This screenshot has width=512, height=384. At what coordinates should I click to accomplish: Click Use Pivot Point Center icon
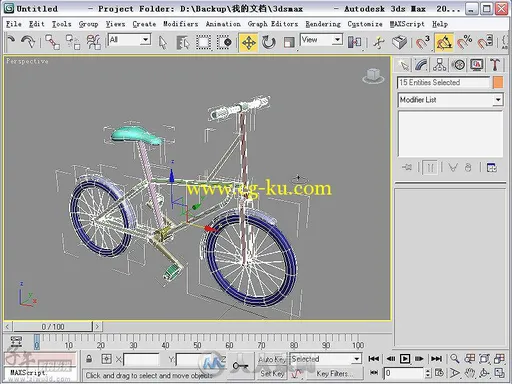(x=354, y=43)
